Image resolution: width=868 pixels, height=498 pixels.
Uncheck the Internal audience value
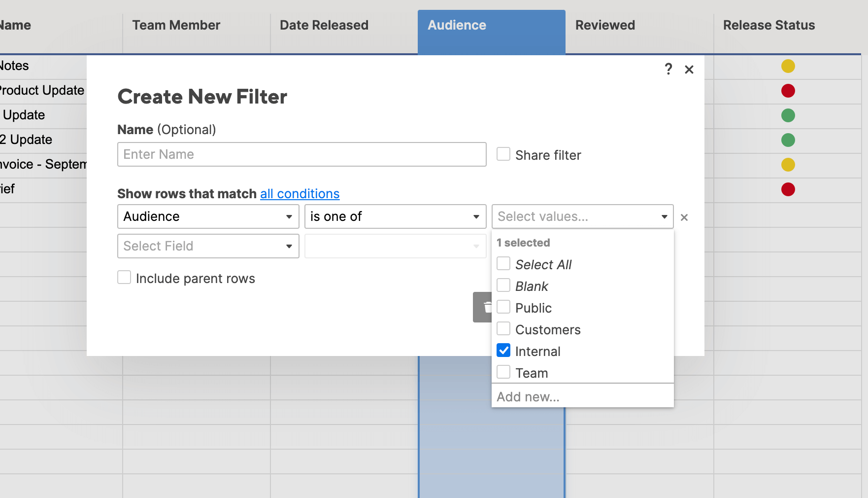coord(503,350)
